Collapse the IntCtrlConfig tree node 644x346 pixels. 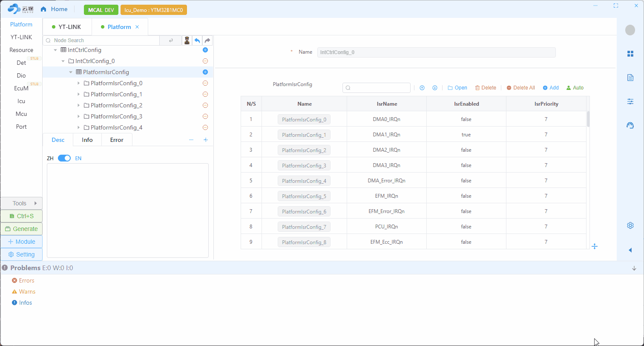pos(55,50)
